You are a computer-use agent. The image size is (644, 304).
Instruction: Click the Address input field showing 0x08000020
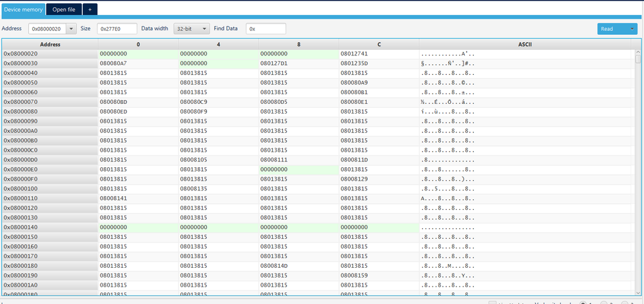[x=47, y=29]
